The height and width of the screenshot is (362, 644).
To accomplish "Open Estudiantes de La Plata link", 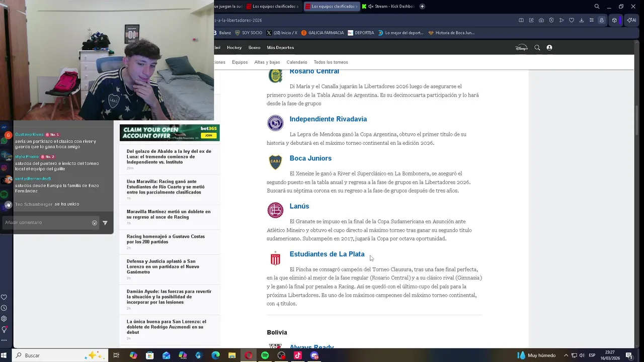I will click(x=327, y=254).
